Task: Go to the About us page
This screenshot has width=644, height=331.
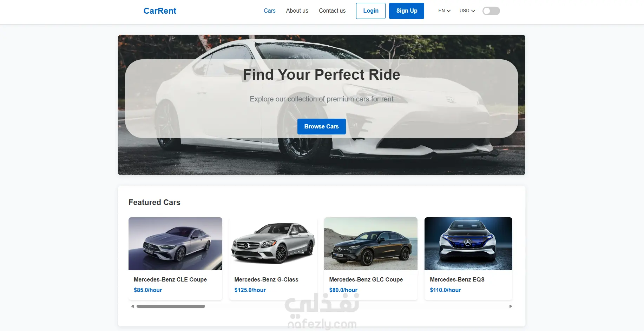Action: pos(297,11)
